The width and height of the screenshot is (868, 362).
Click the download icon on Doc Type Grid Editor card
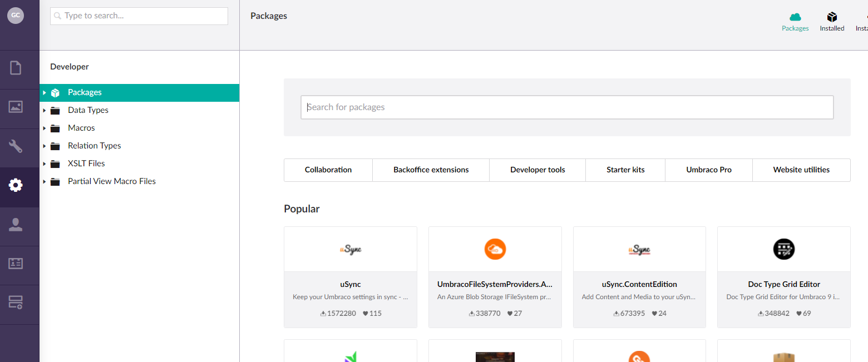point(761,314)
